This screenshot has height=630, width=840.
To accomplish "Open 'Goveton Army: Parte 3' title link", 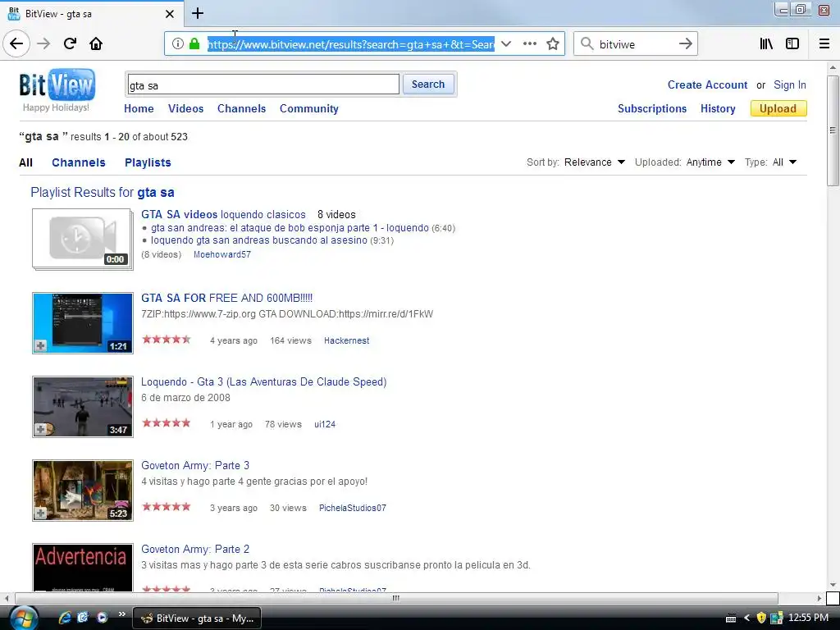I will point(195,465).
